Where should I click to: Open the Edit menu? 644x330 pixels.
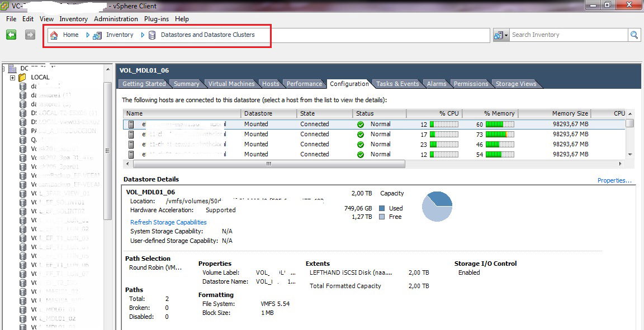click(28, 19)
